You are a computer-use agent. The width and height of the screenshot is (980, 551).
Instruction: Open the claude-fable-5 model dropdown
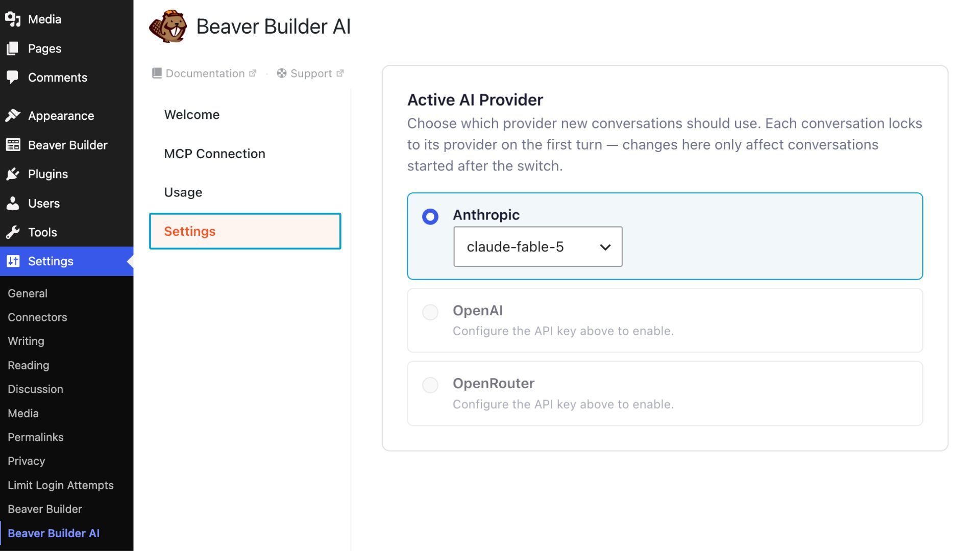tap(538, 246)
